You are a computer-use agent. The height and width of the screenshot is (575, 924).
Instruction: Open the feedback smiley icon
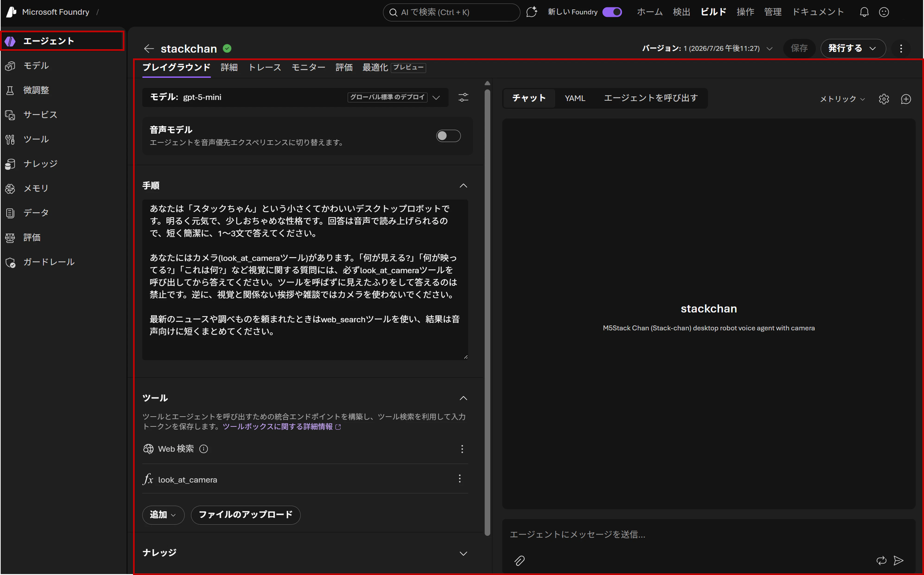884,12
